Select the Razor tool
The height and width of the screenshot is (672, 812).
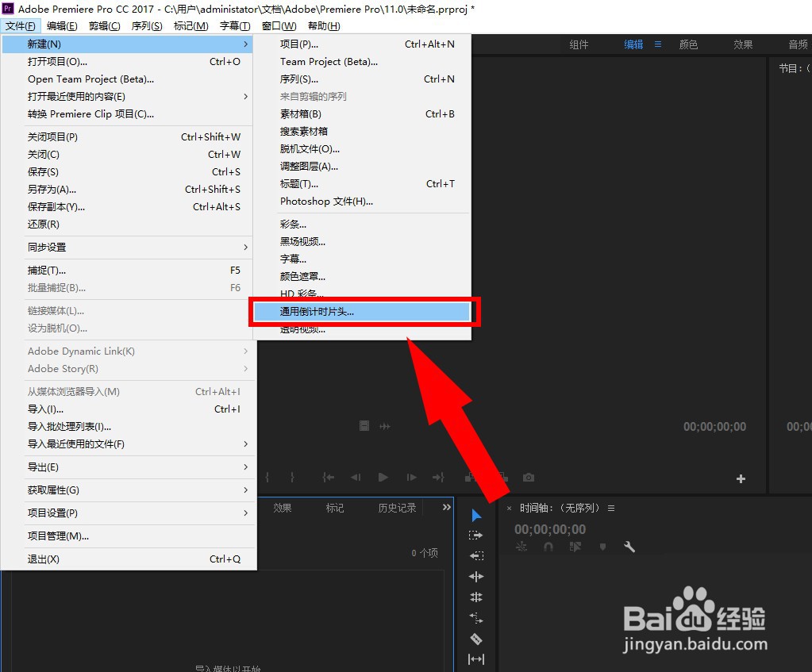coord(476,639)
